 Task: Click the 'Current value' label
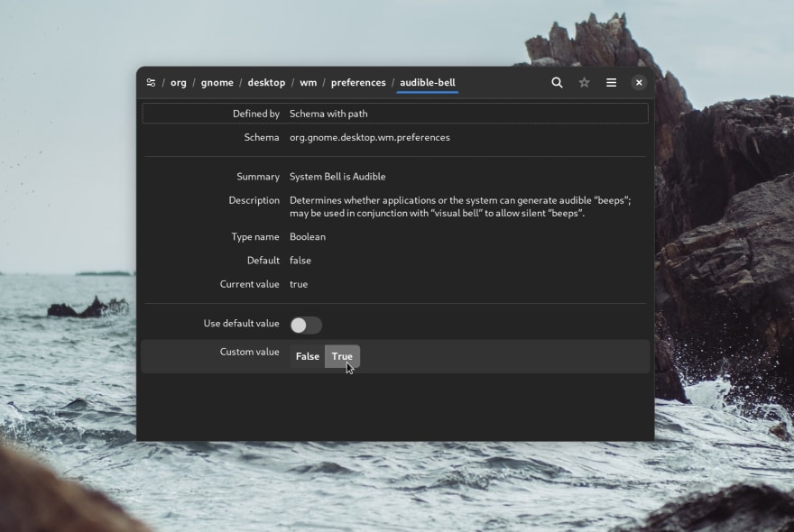(250, 284)
